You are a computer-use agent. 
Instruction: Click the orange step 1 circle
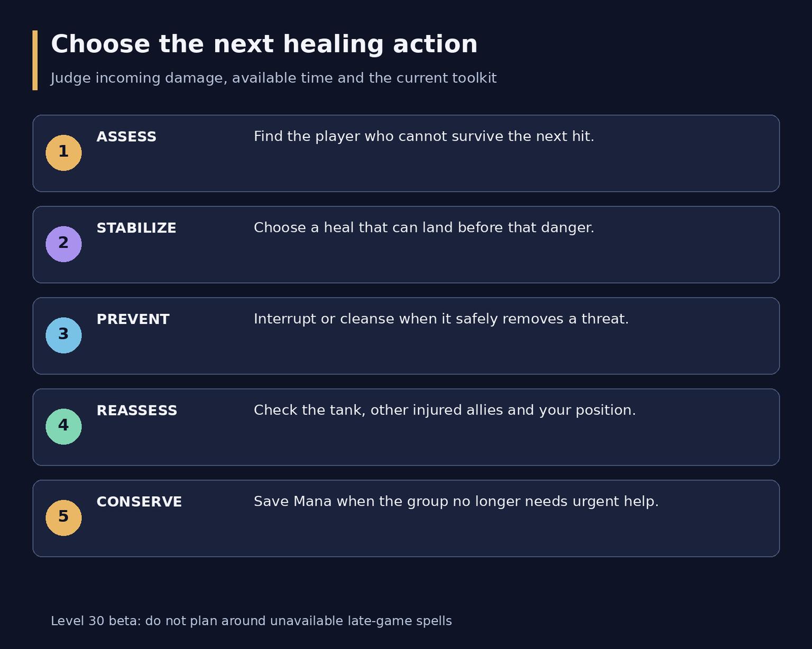pos(63,153)
